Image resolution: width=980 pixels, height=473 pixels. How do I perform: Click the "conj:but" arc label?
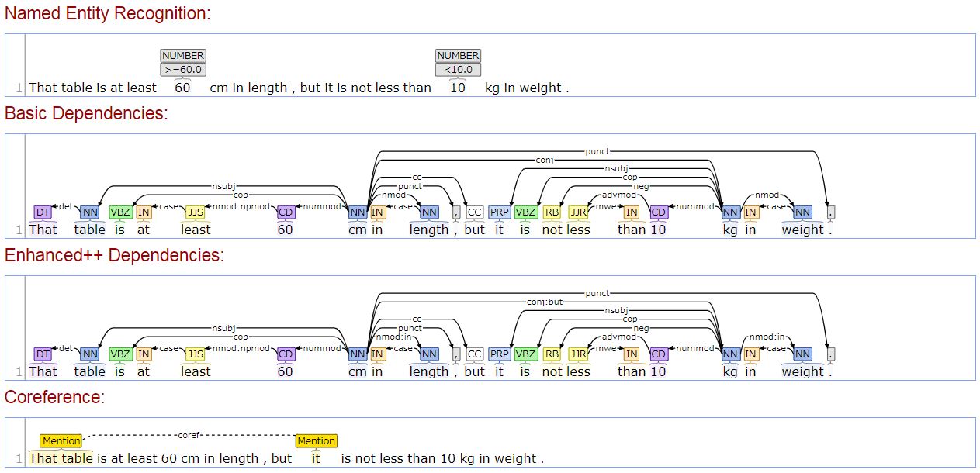tap(545, 302)
